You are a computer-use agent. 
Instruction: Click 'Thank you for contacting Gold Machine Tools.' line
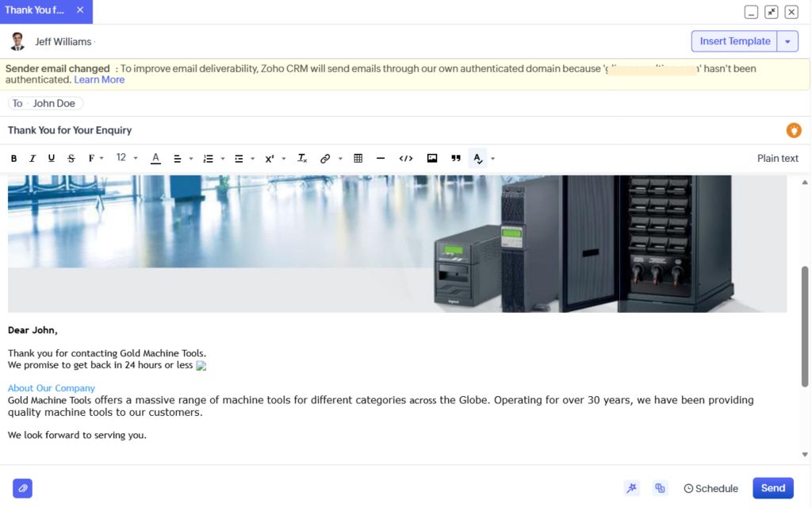[x=107, y=353]
